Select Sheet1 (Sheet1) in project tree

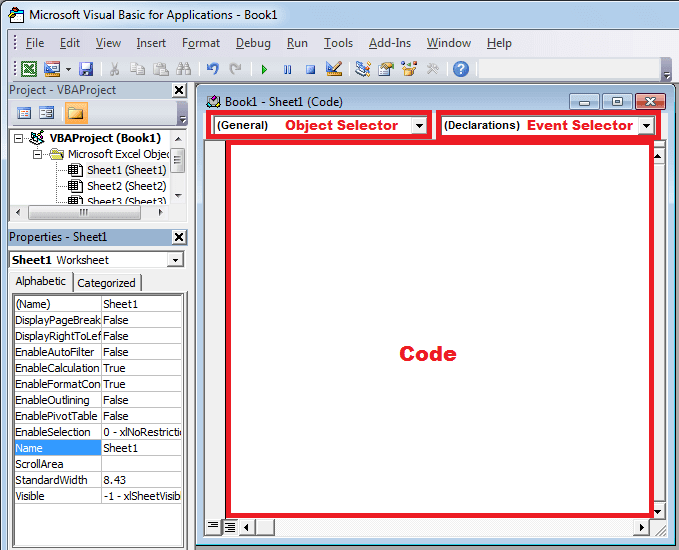pos(126,170)
